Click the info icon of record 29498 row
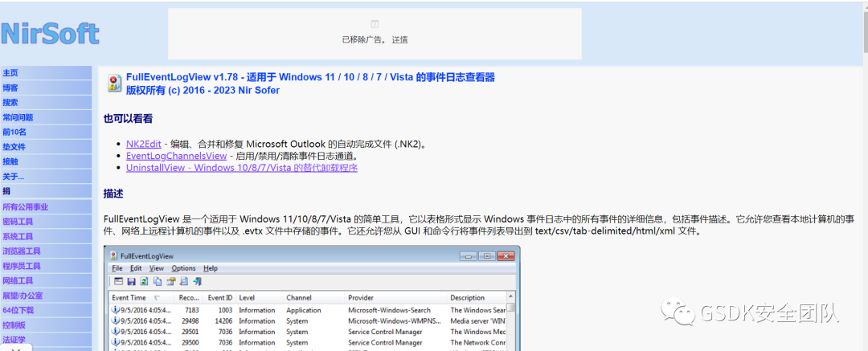Viewport: 868px width, 351px height. point(115,320)
